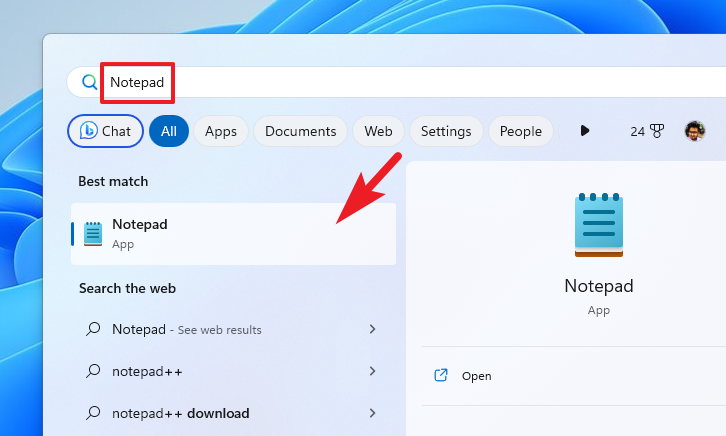
Task: Click the large Notepad icon in preview pane
Action: (x=599, y=225)
